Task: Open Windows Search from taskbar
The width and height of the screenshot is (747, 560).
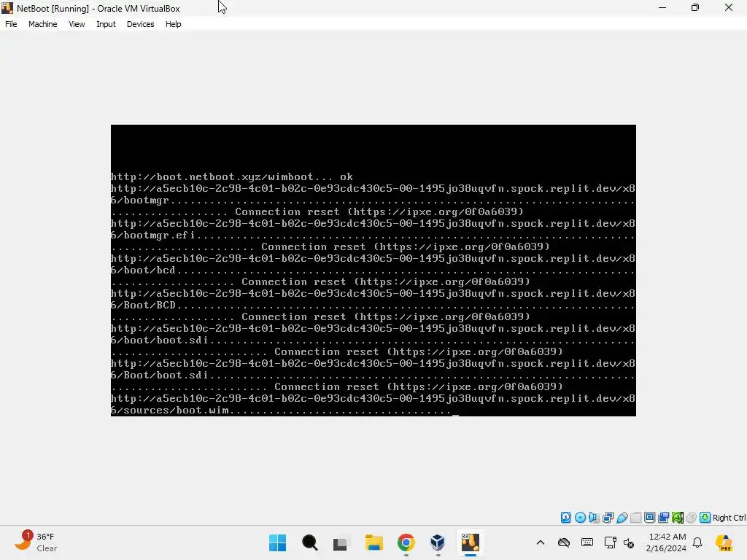Action: point(309,542)
